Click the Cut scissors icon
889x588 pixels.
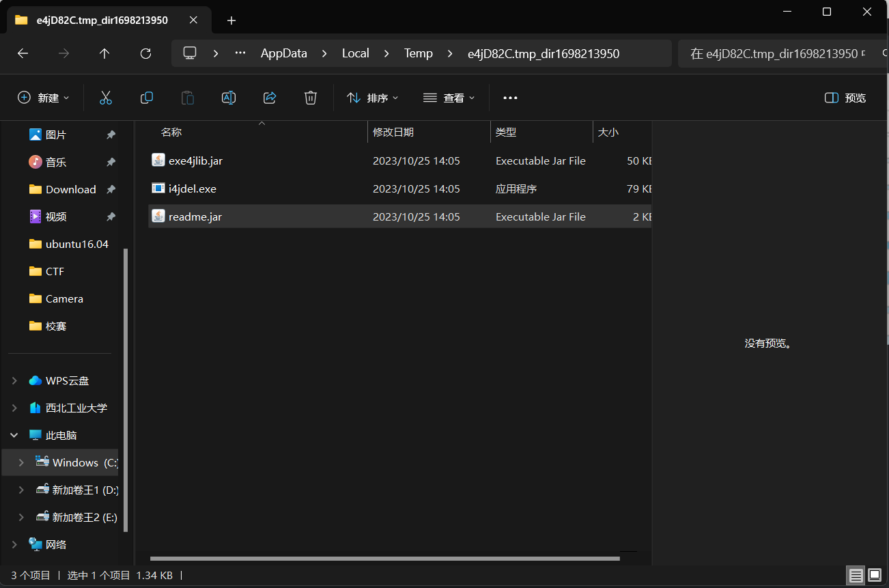[x=105, y=98]
